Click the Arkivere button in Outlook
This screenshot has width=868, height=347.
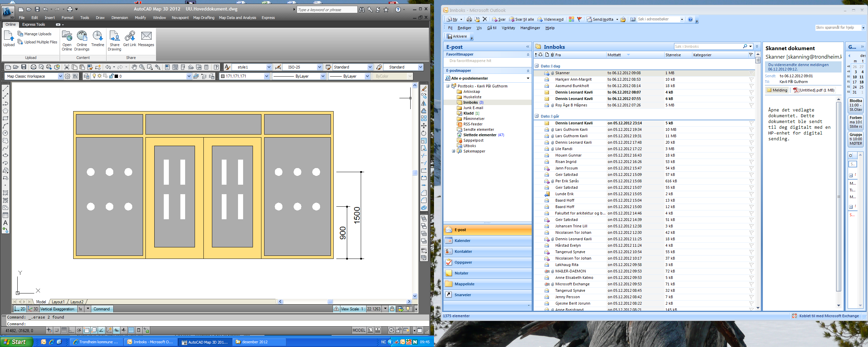pos(456,36)
